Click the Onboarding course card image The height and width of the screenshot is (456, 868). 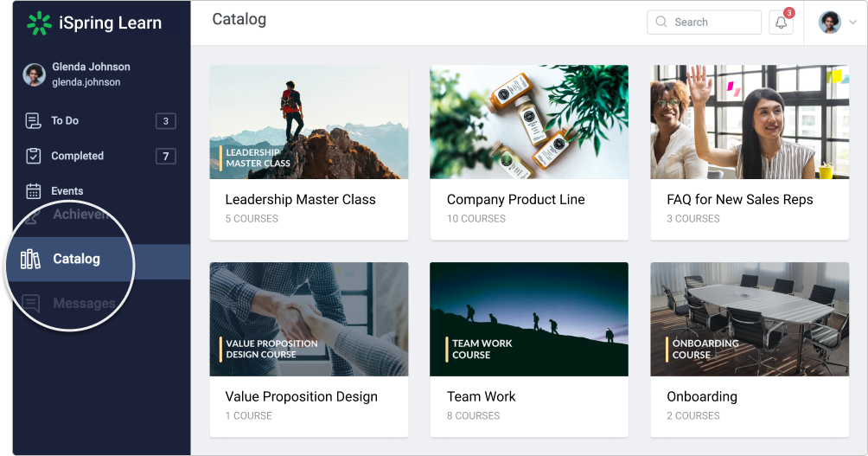(x=749, y=319)
